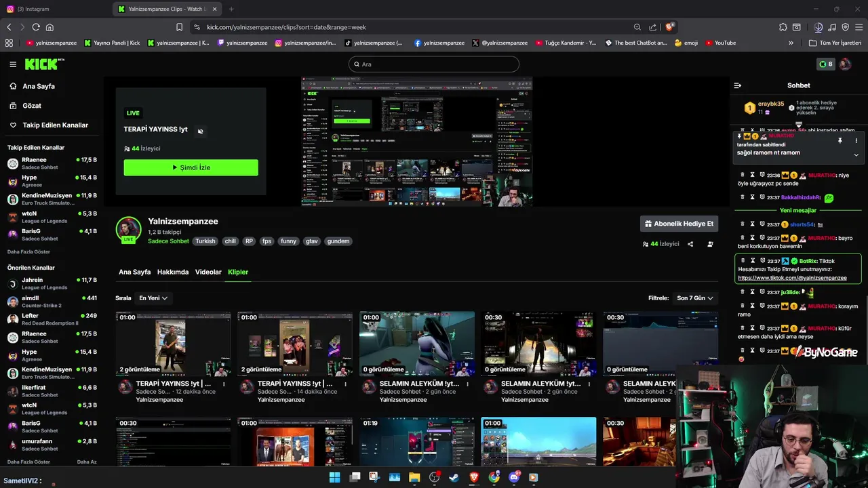Open the Sırala 'En Yeni' dropdown
The image size is (868, 488).
coord(153,298)
